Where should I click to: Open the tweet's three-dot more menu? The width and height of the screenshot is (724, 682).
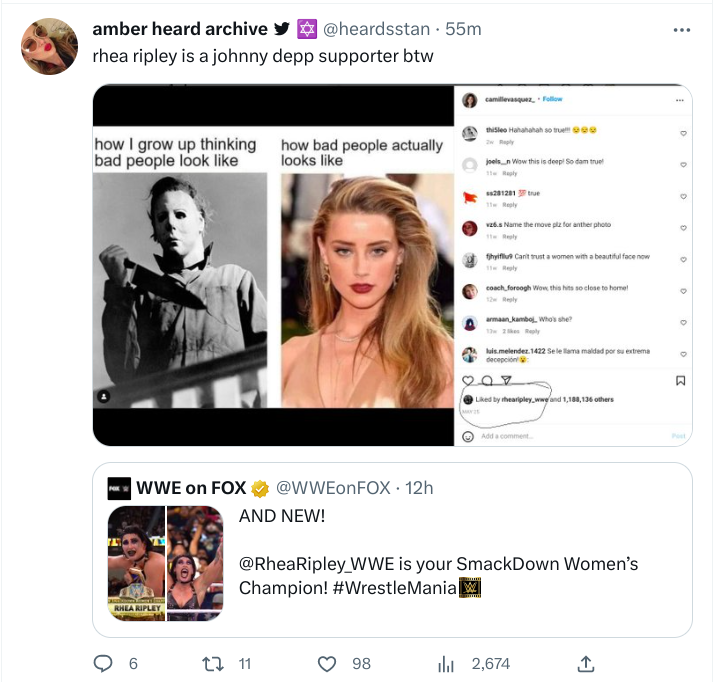coord(682,30)
